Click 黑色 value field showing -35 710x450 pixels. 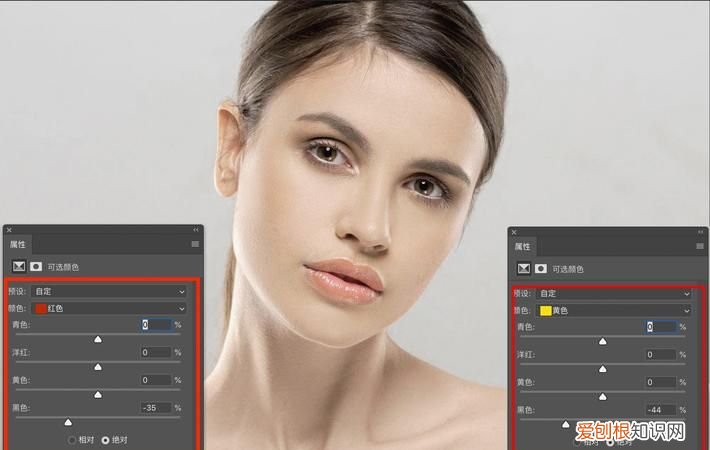click(x=155, y=408)
